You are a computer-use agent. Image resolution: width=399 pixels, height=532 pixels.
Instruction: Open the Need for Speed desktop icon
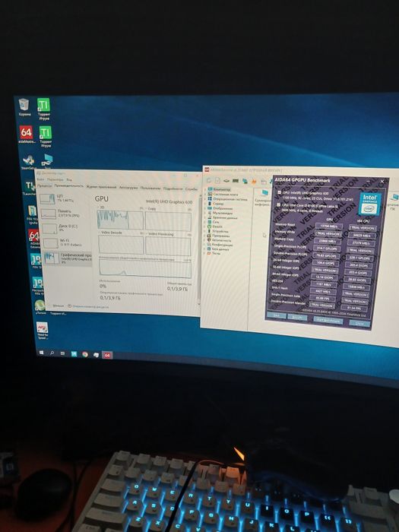click(42, 331)
